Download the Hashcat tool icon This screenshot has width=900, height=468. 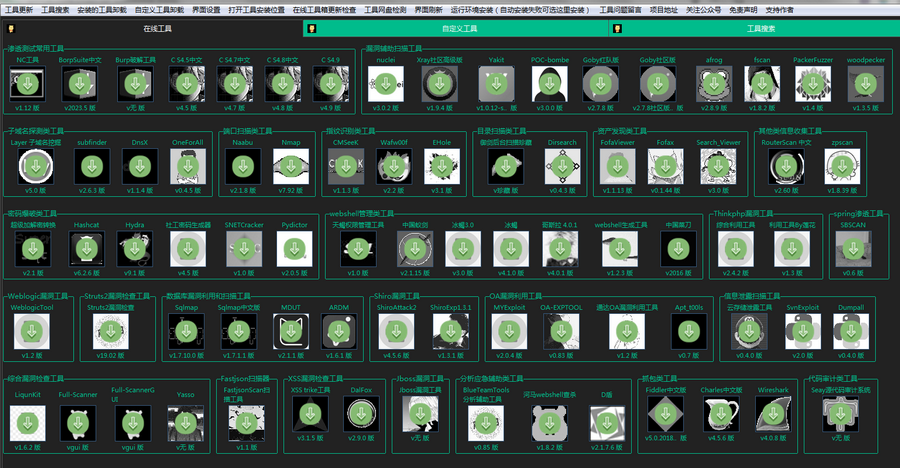tap(87, 249)
